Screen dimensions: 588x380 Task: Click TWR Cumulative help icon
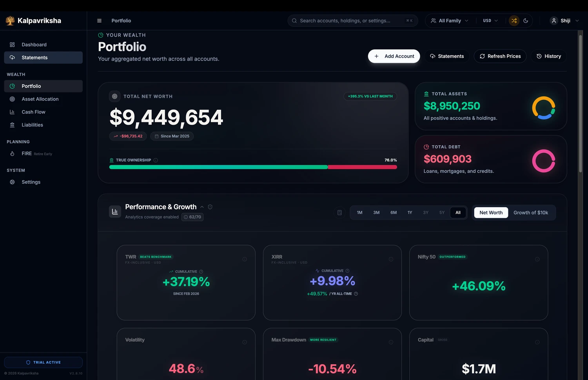click(201, 271)
